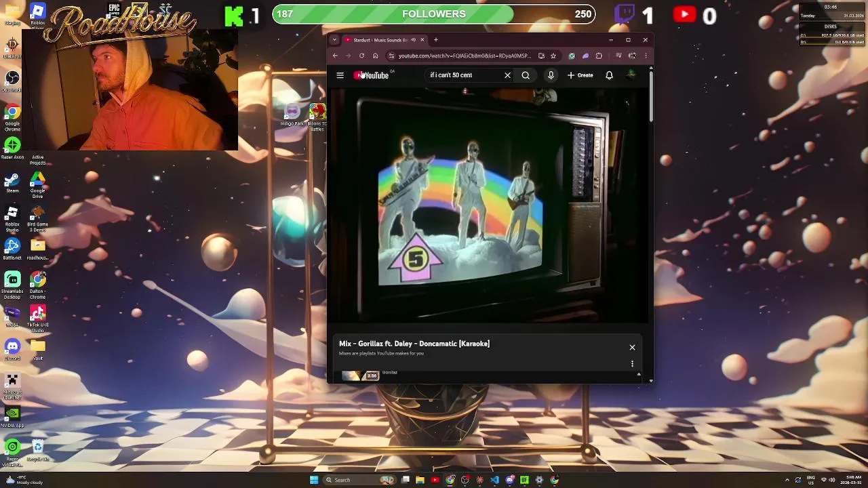Switch ENG US input language
Image resolution: width=868 pixels, height=488 pixels.
[810, 480]
